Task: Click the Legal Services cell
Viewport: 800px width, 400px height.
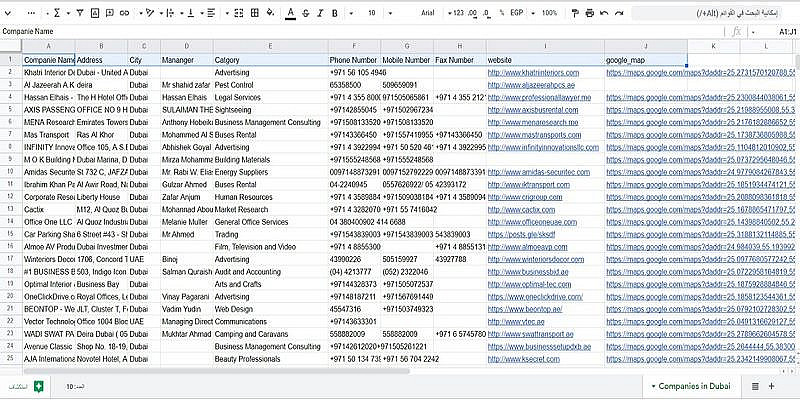Action: click(271, 97)
